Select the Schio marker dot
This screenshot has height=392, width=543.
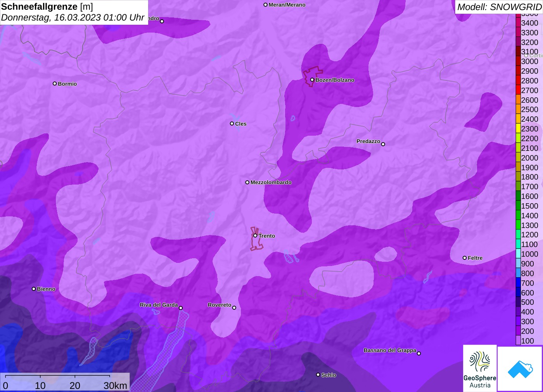(318, 375)
